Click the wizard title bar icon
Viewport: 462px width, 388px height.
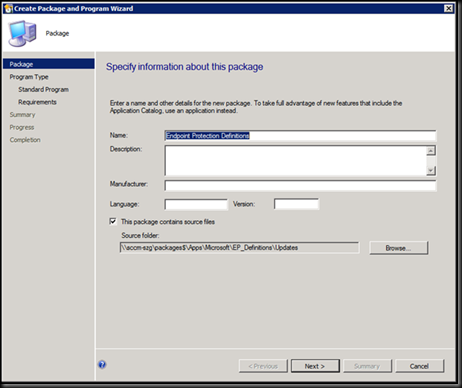(8, 9)
